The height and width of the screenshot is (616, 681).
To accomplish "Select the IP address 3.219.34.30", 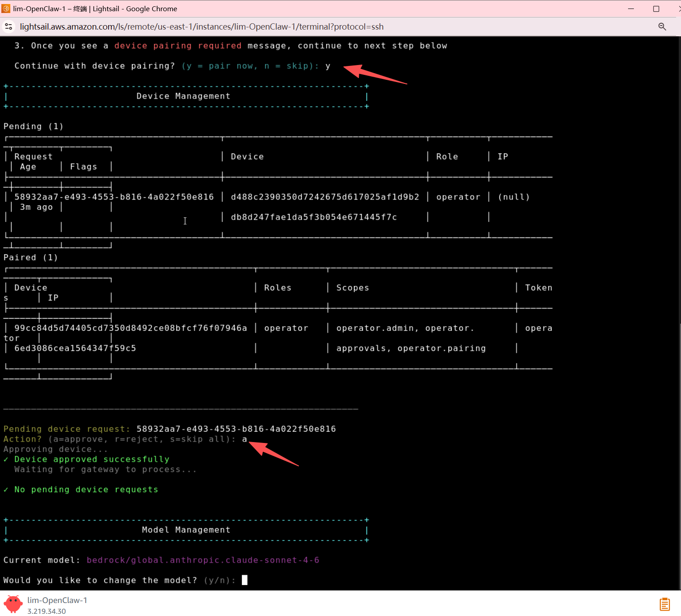I will pyautogui.click(x=47, y=611).
